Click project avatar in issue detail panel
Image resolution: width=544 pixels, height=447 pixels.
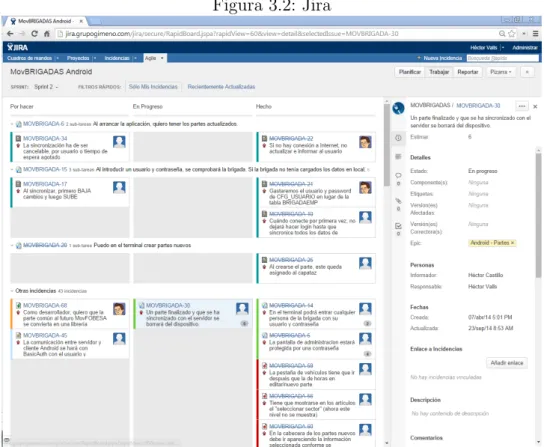pyautogui.click(x=398, y=108)
